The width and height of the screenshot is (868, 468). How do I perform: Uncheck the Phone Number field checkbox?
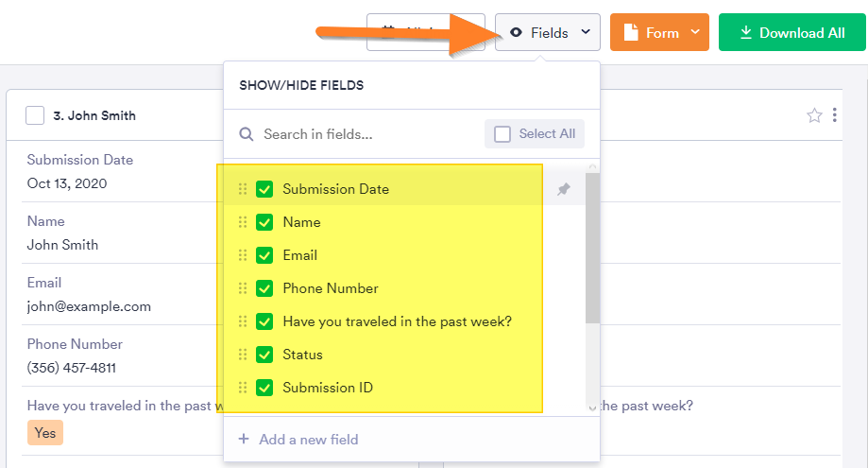point(264,288)
